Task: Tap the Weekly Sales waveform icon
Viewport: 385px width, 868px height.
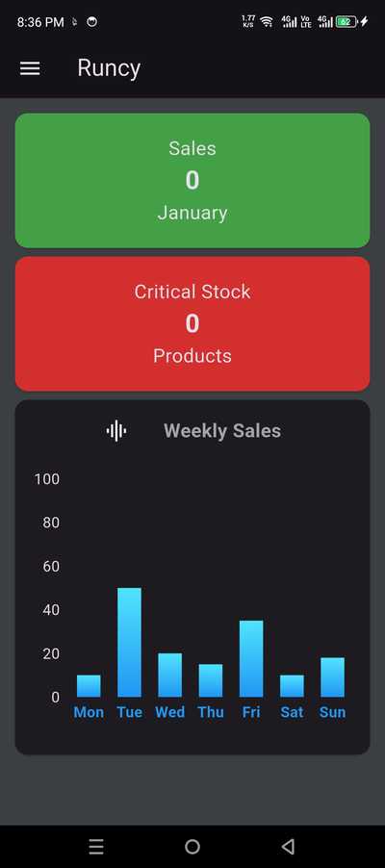Action: [x=116, y=431]
